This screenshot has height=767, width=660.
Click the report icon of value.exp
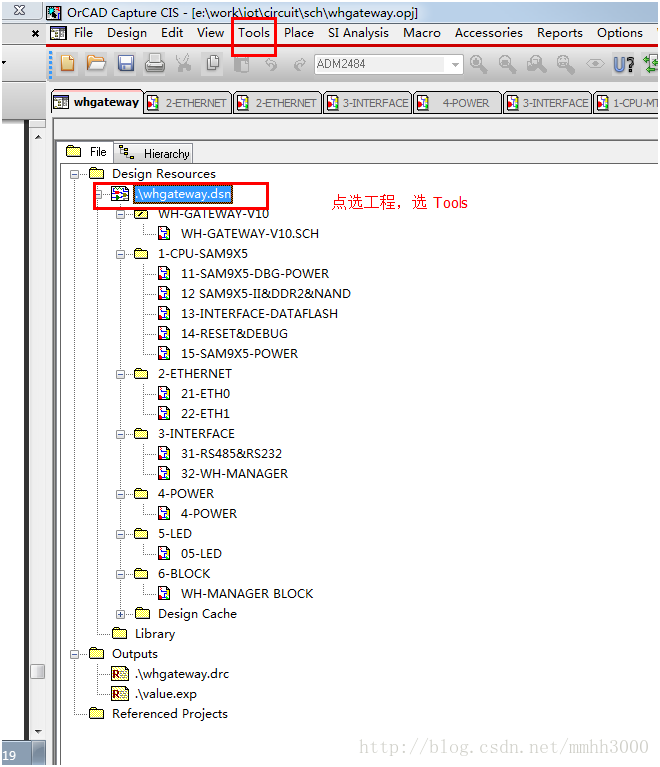(x=120, y=694)
